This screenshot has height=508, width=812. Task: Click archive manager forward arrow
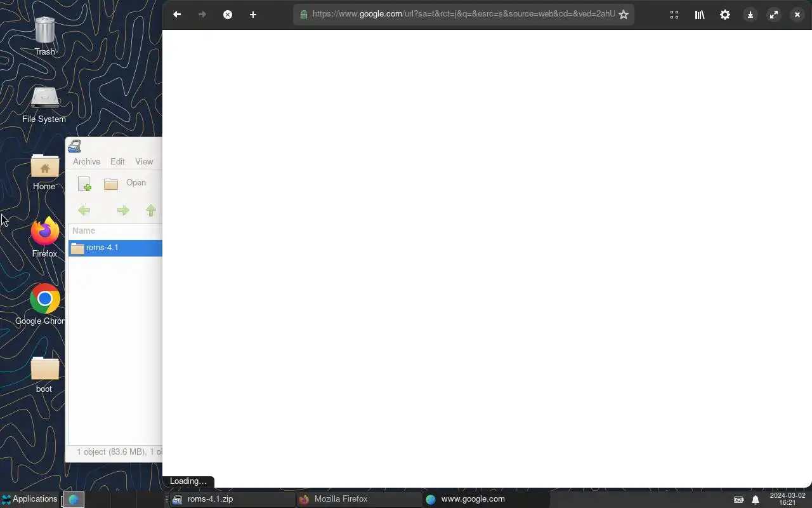[123, 210]
